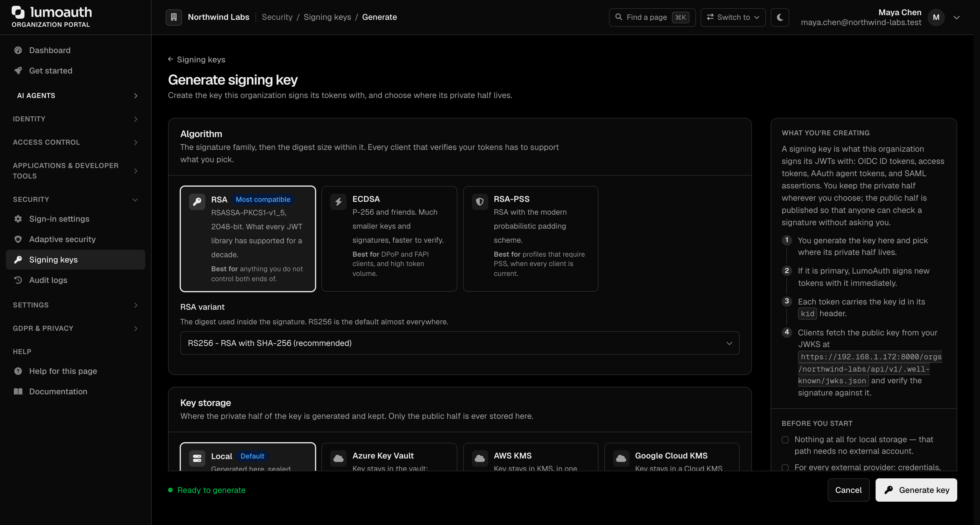Click the 'Most compatible' badge
This screenshot has height=525, width=980.
pos(263,199)
